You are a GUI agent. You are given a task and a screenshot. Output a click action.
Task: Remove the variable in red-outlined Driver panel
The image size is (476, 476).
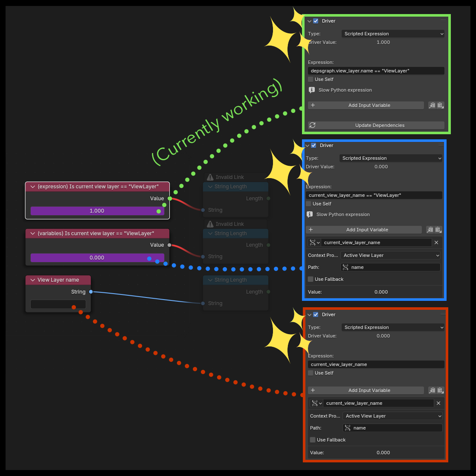click(x=438, y=403)
